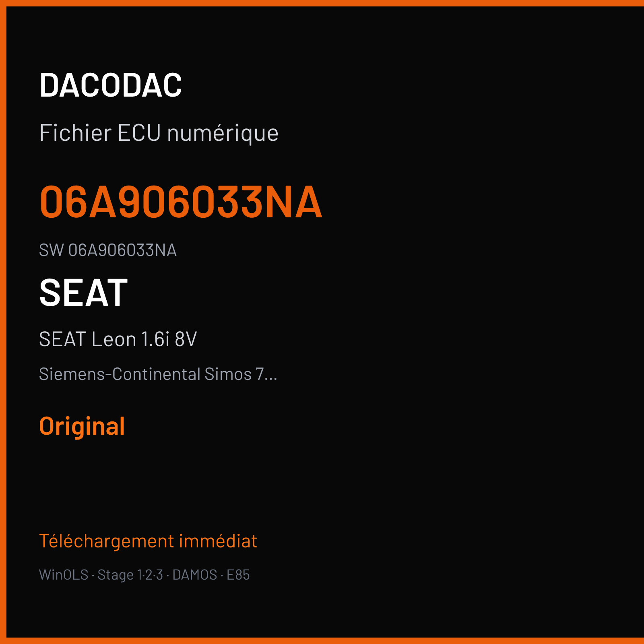Viewport: 644px width, 644px height.
Task: Select the Stage 1·2·3 tag
Action: click(x=130, y=575)
